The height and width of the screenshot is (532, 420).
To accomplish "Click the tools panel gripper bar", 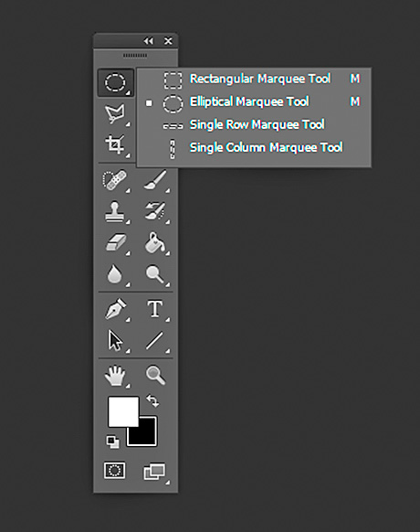I will click(x=135, y=56).
